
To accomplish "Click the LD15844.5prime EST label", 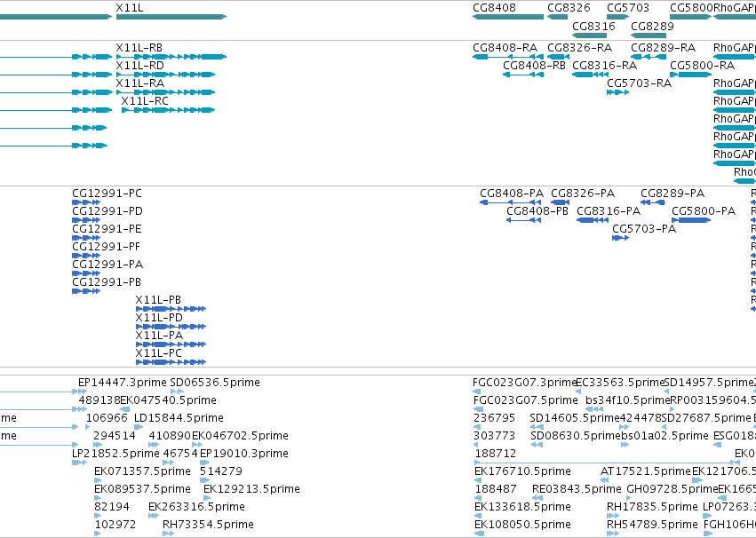I will (179, 418).
